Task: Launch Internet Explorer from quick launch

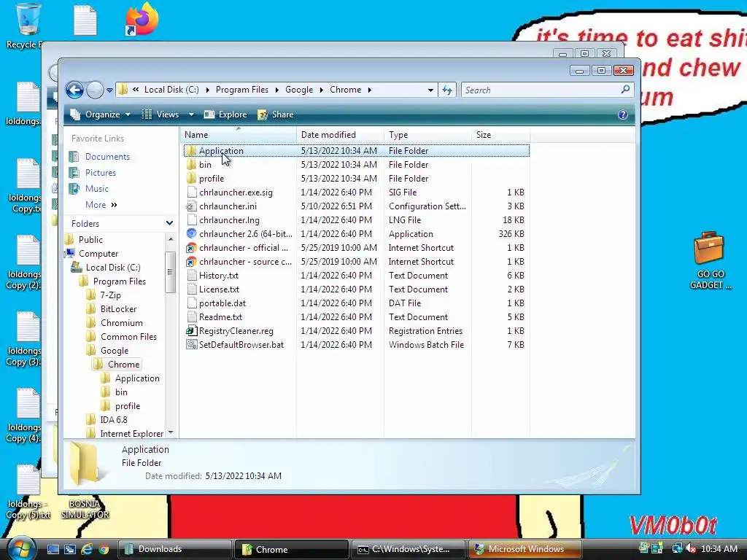Action: pyautogui.click(x=87, y=549)
